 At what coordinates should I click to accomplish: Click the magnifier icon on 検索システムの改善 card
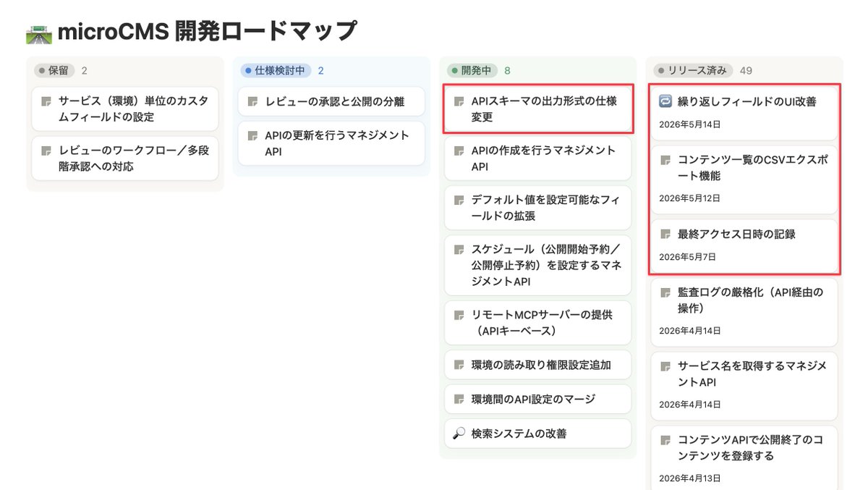tap(459, 434)
